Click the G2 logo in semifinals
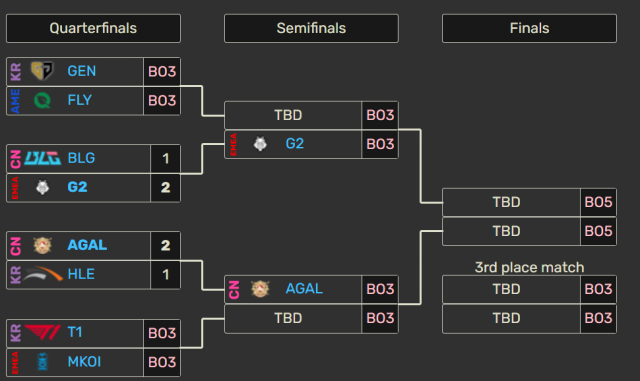The height and width of the screenshot is (381, 640). point(260,144)
